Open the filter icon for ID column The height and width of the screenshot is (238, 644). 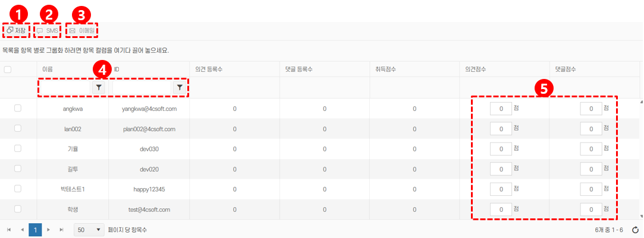click(180, 87)
